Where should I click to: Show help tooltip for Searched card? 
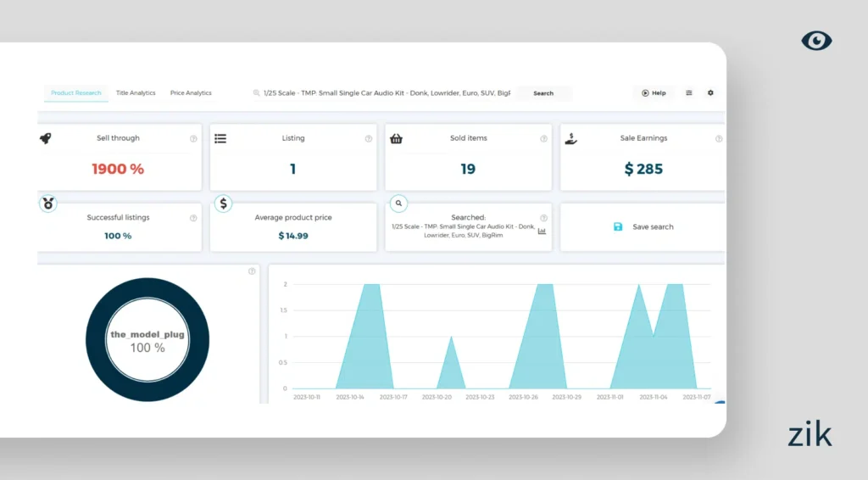point(543,218)
